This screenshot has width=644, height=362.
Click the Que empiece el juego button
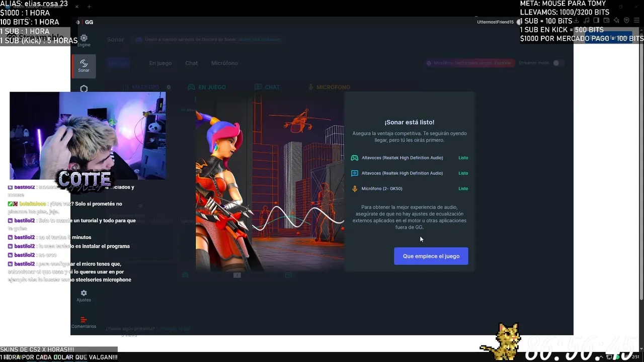pyautogui.click(x=431, y=256)
